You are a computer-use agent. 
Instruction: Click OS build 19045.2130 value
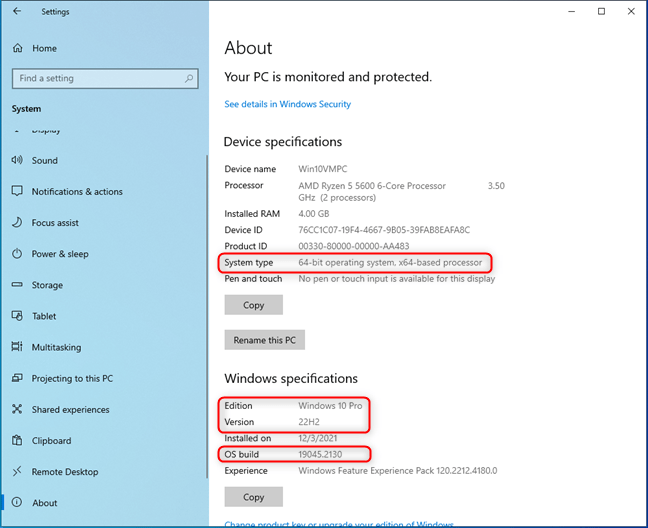[320, 454]
